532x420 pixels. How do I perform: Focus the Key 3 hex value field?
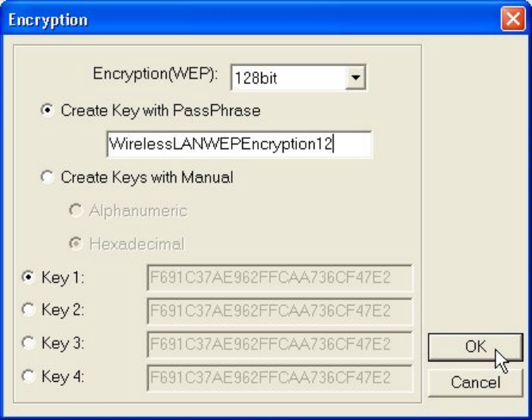tap(279, 345)
